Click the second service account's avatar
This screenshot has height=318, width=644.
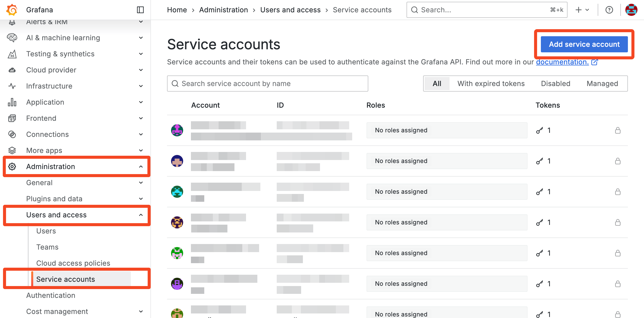177,161
